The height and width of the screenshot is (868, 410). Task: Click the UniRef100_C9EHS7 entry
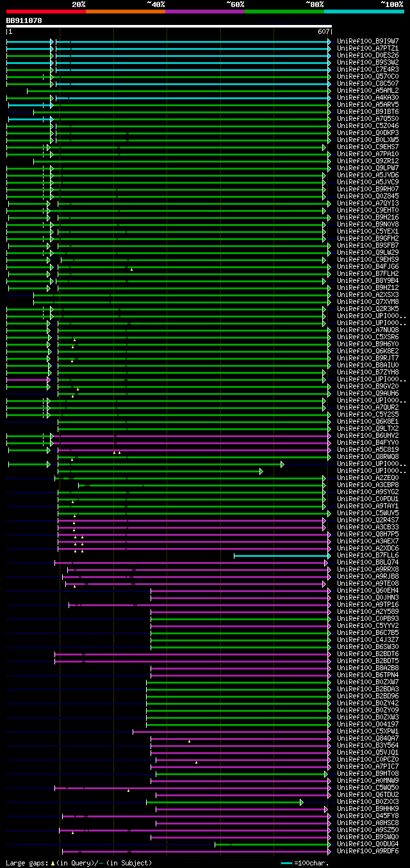(x=368, y=147)
